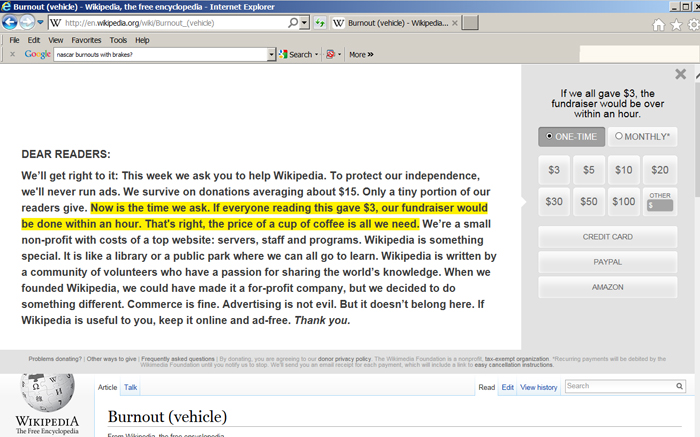The width and height of the screenshot is (700, 437).
Task: Go back with the browser Back arrow
Action: [x=9, y=22]
